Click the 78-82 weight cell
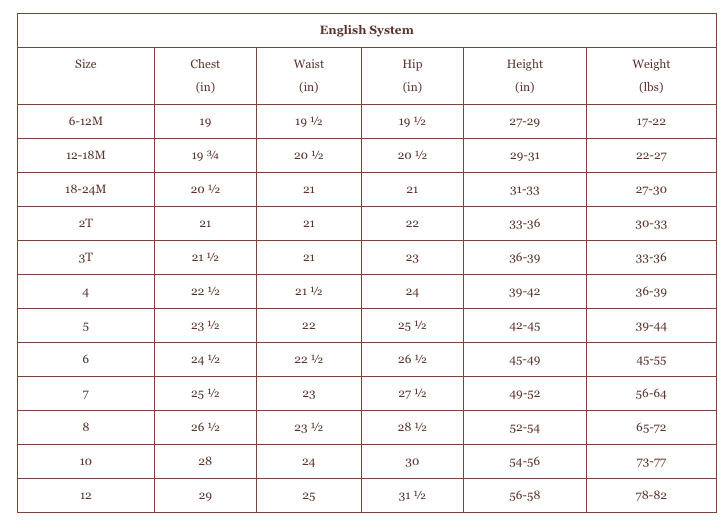Viewport: 727px width, 525px height. point(651,496)
